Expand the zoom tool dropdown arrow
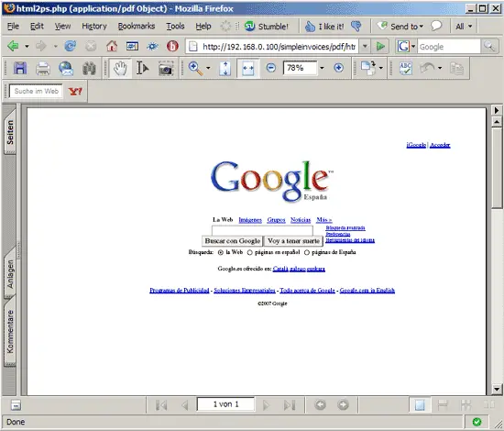Image resolution: width=504 pixels, height=431 pixels. pyautogui.click(x=208, y=68)
